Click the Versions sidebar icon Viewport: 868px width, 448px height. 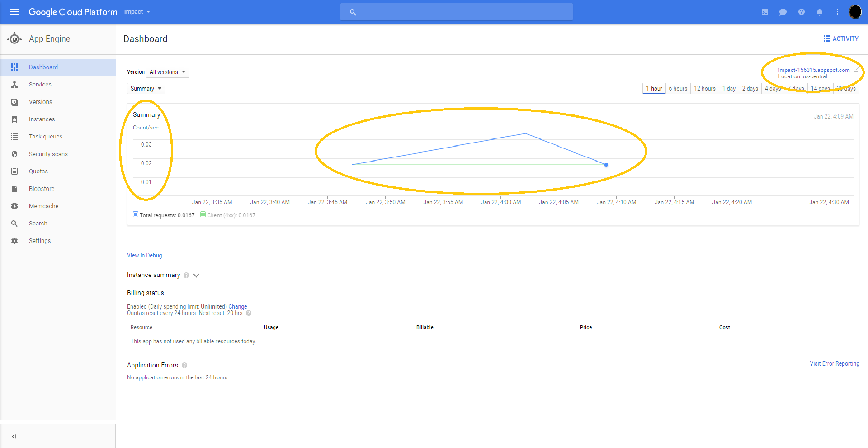pos(14,102)
